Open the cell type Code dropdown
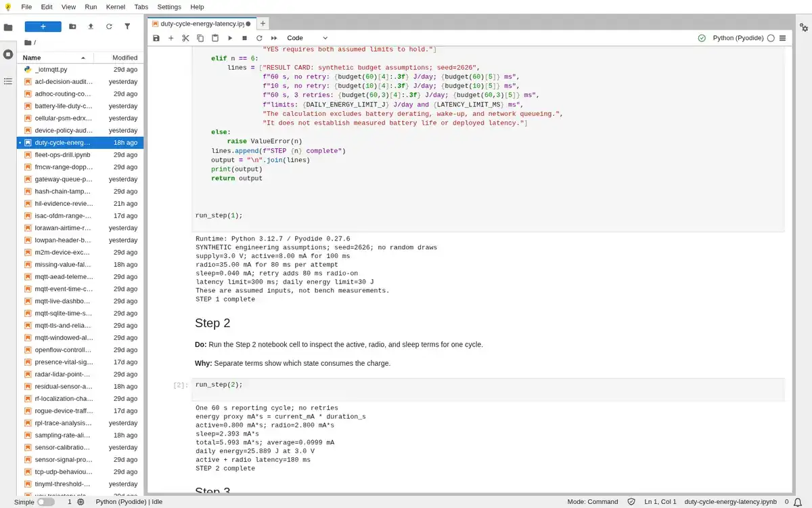The image size is (812, 508). (x=307, y=38)
